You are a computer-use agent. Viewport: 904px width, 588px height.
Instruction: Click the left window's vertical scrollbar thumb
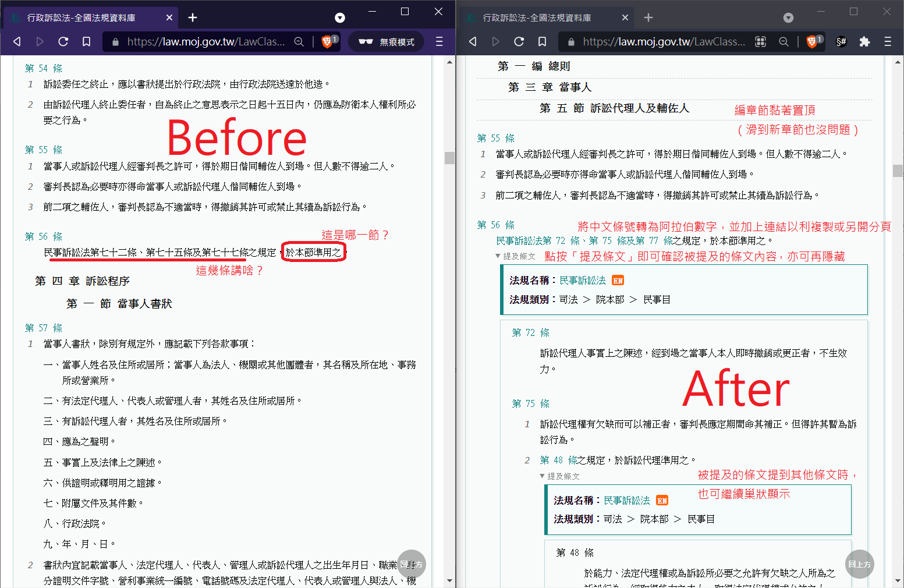click(x=449, y=158)
